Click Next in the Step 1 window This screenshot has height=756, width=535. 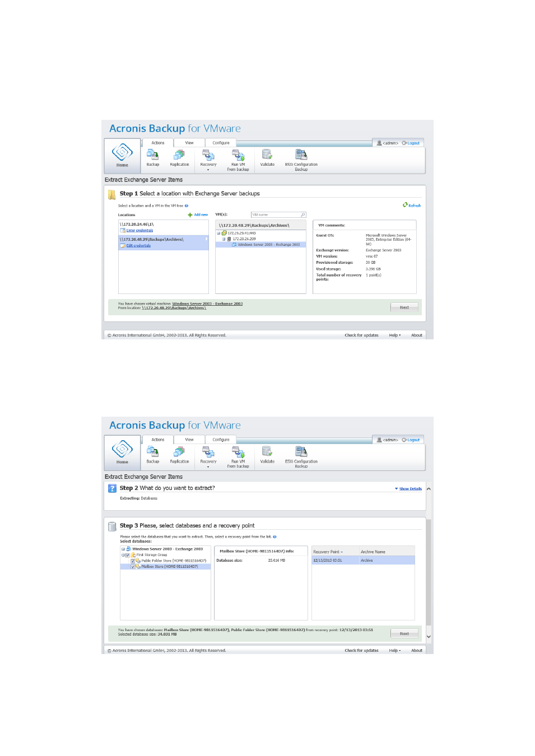(x=404, y=307)
